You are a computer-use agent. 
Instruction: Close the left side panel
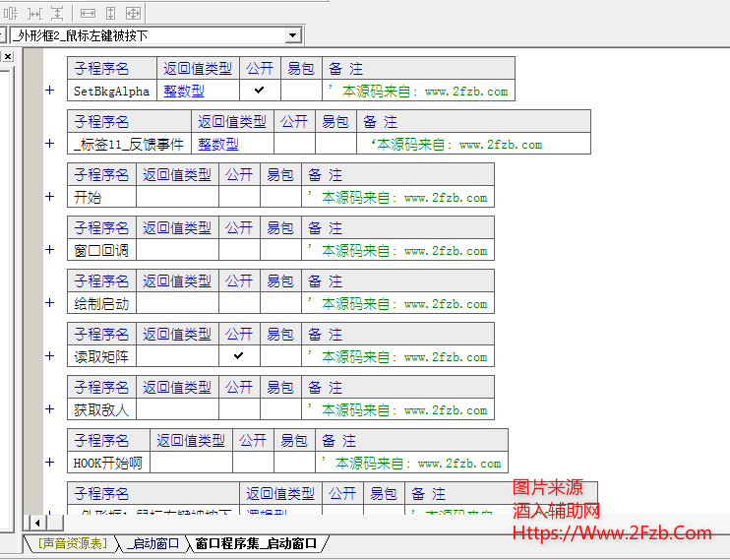coord(7,57)
